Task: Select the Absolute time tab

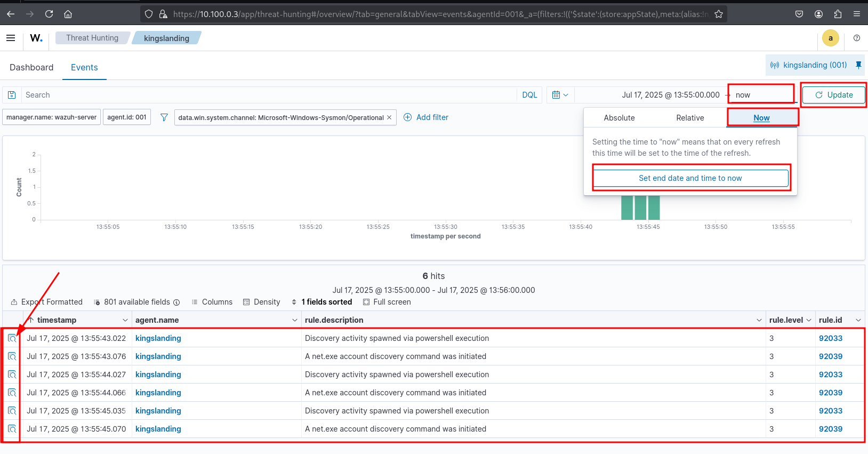Action: [619, 118]
